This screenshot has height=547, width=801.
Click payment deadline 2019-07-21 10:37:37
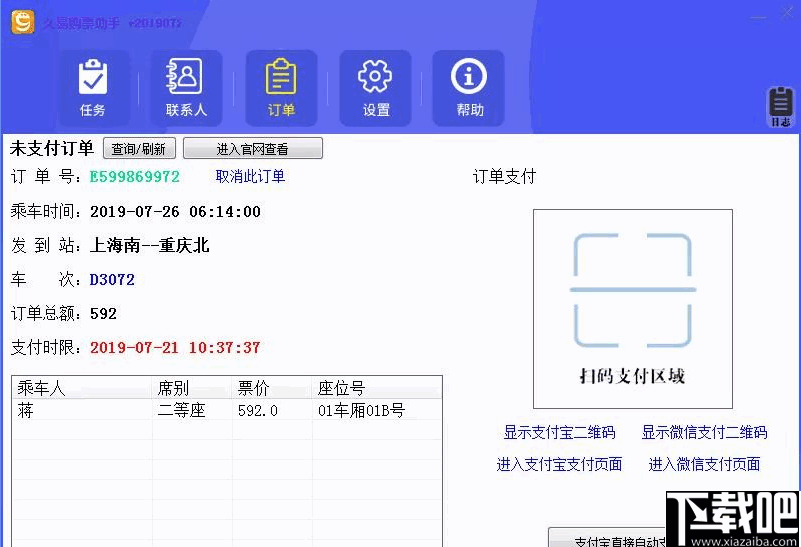(x=175, y=348)
